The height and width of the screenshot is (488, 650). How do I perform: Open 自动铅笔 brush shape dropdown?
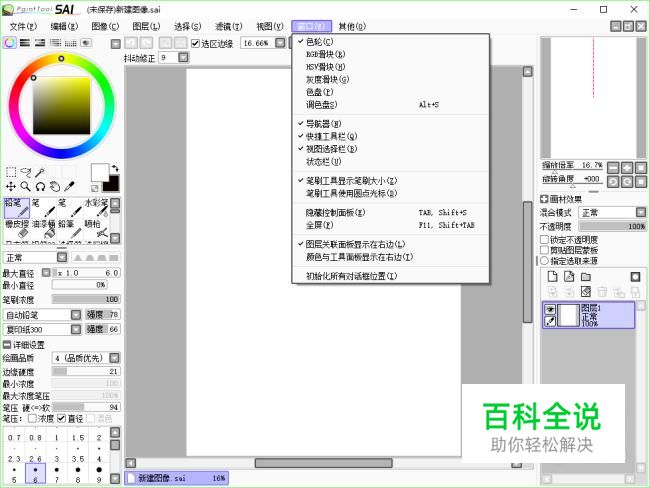[76, 315]
